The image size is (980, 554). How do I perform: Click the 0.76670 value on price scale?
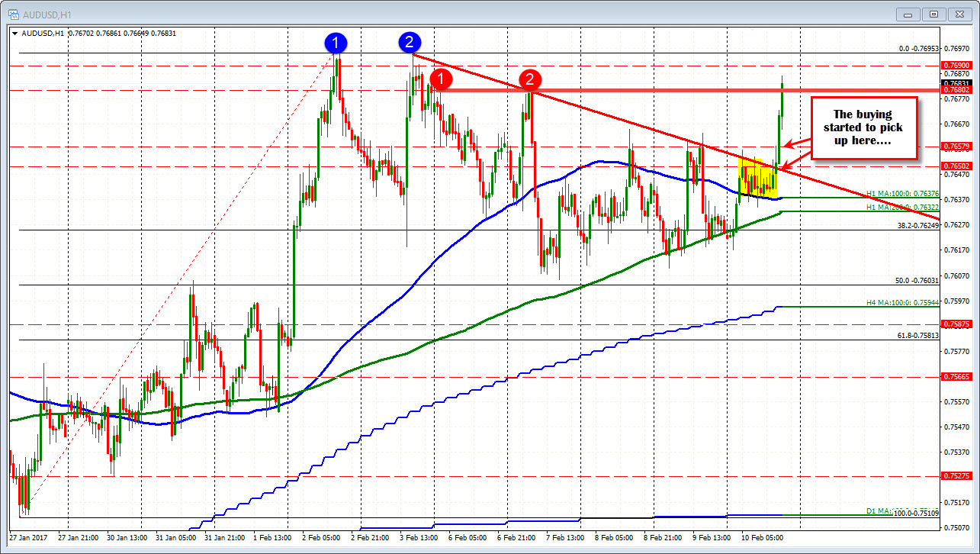(x=956, y=124)
